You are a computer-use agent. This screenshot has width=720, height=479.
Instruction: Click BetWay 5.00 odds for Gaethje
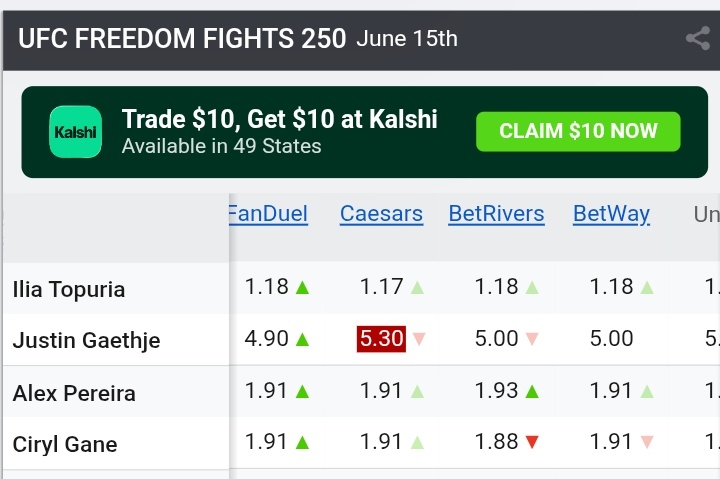pos(611,339)
